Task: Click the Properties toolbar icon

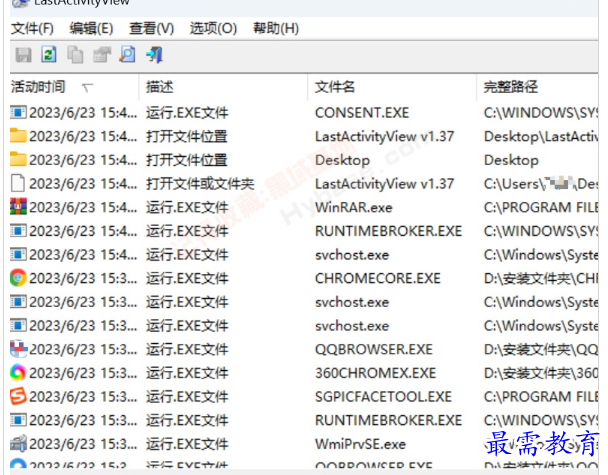Action: pyautogui.click(x=102, y=55)
